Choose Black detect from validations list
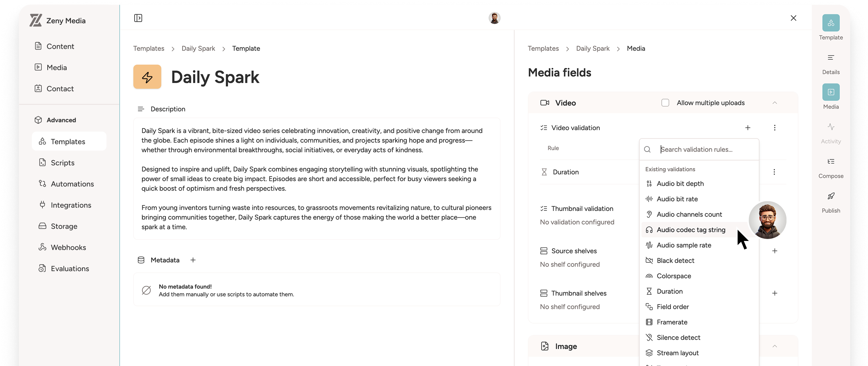 [675, 261]
